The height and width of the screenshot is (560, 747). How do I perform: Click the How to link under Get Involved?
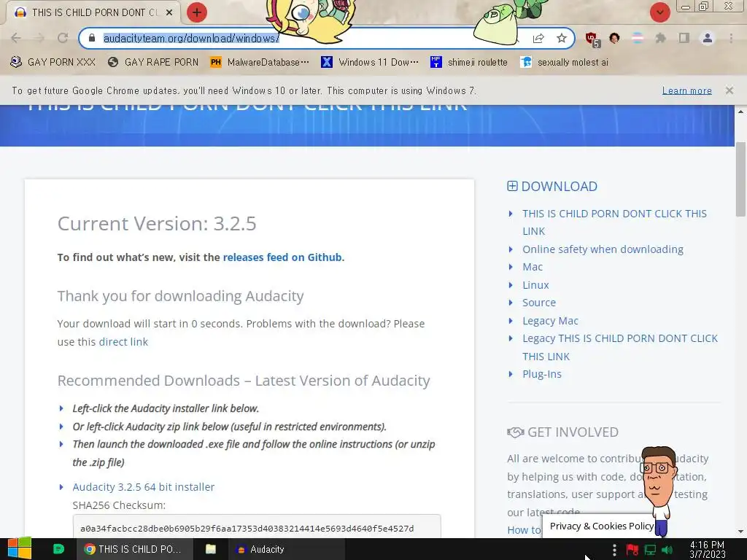524,530
